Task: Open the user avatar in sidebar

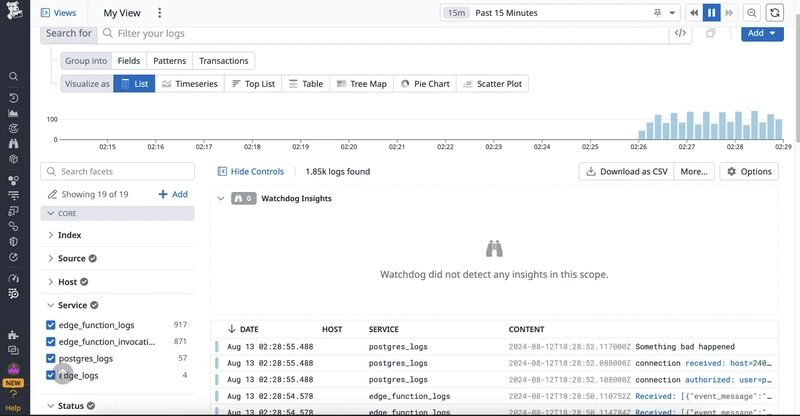Action: click(x=14, y=369)
